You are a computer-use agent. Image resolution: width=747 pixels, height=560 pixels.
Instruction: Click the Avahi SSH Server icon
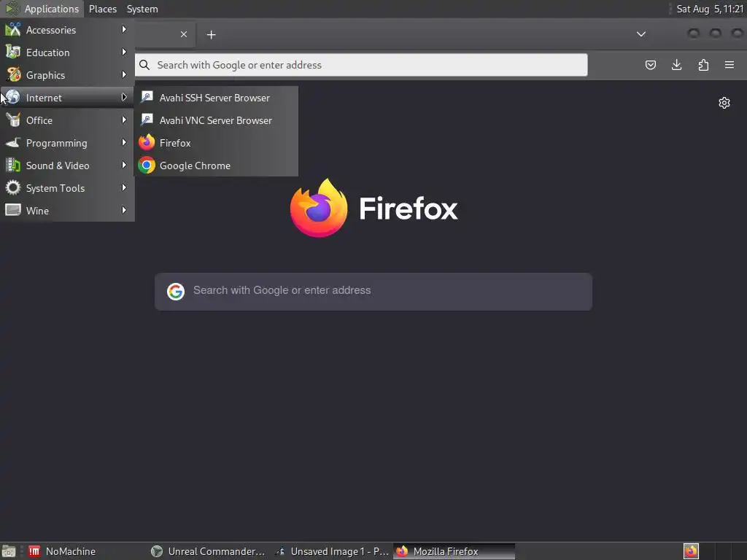(x=147, y=97)
